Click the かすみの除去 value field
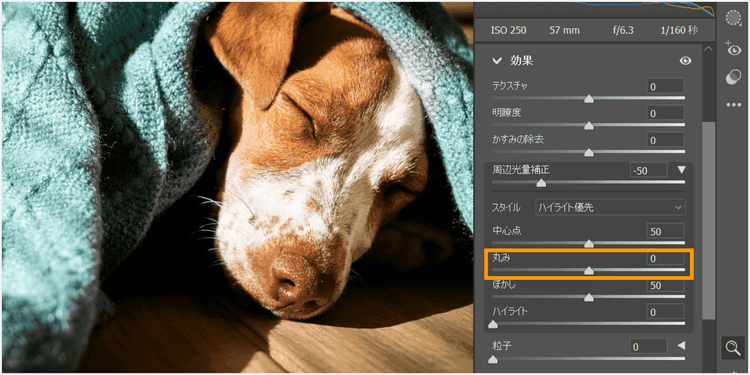The height and width of the screenshot is (375, 750). (x=665, y=141)
